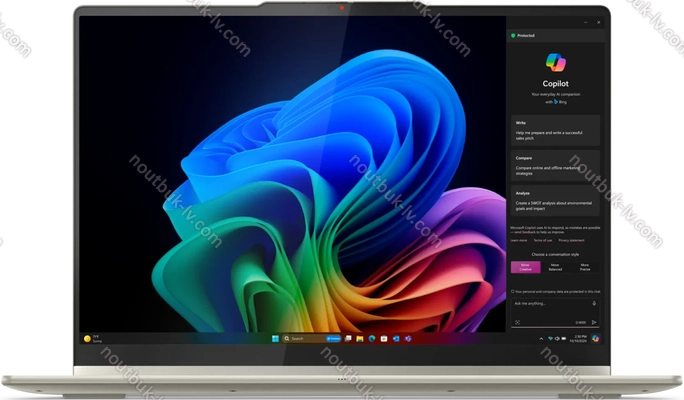Viewport: 684px width, 400px height.
Task: Click the send arrow in Copilot chat
Action: pos(594,322)
